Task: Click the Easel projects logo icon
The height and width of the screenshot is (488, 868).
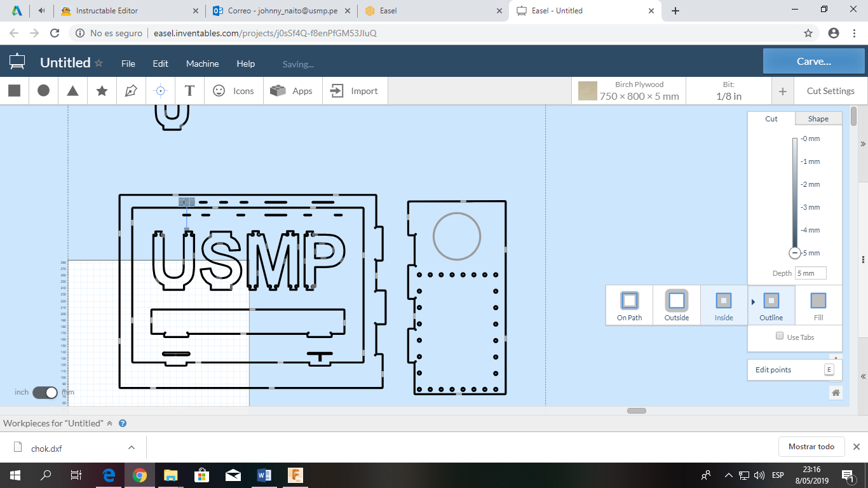Action: (x=17, y=62)
